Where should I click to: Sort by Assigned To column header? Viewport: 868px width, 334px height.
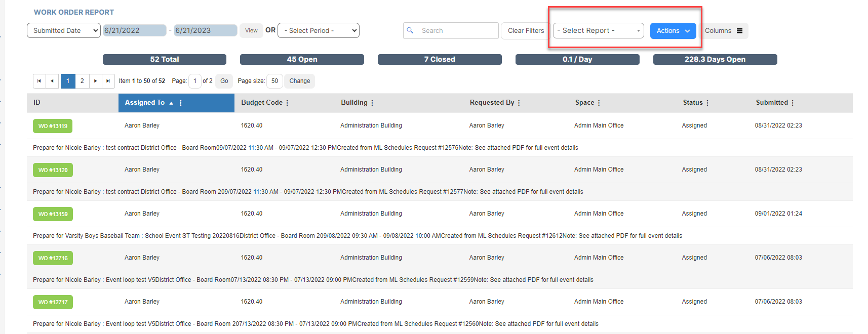(145, 103)
